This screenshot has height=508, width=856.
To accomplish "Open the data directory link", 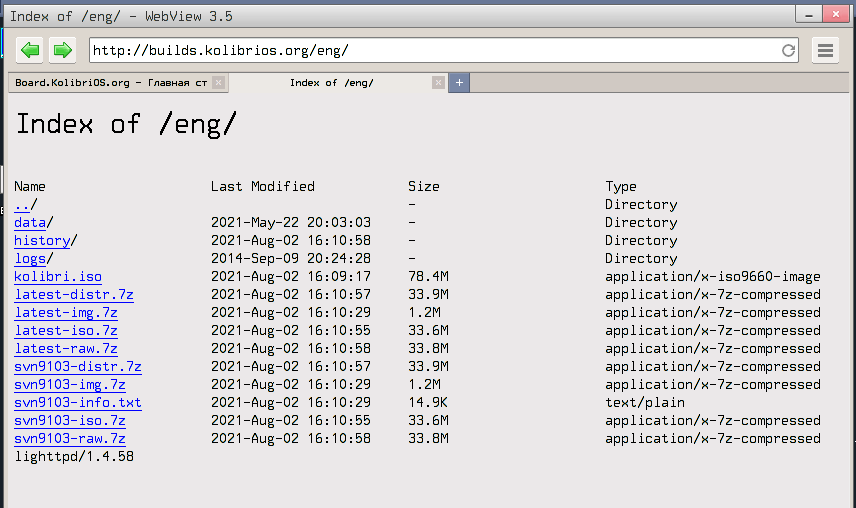I will tap(30, 223).
